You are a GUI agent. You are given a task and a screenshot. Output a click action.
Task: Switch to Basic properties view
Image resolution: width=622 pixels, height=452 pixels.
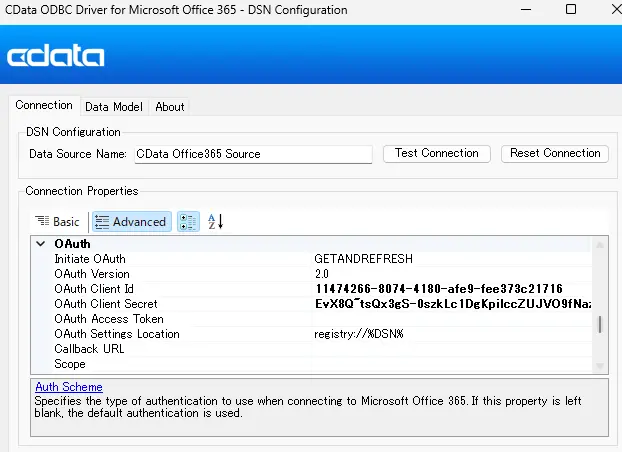[x=57, y=221]
